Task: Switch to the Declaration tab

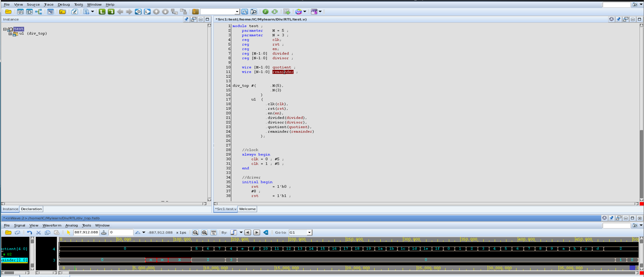Action: pos(31,209)
